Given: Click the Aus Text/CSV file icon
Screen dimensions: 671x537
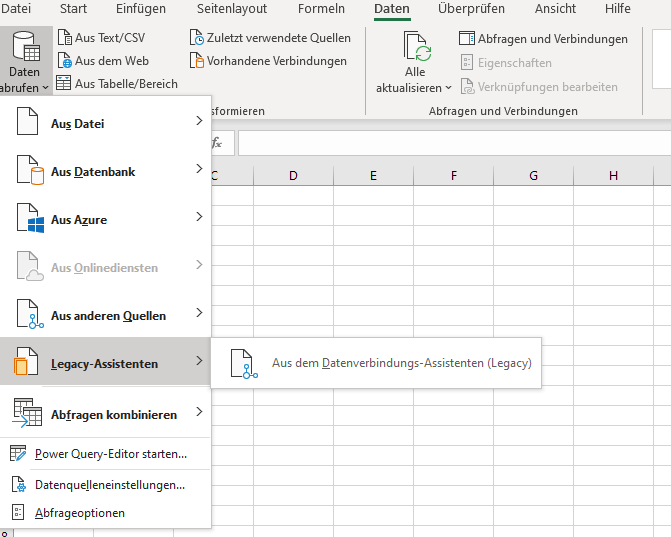Looking at the screenshot, I should (x=65, y=38).
